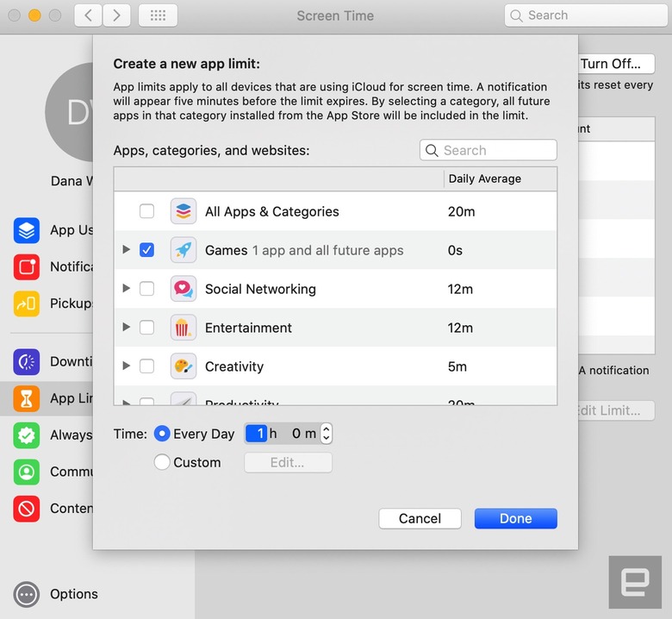672x619 pixels.
Task: Expand the Entertainment category triangle
Action: [126, 327]
